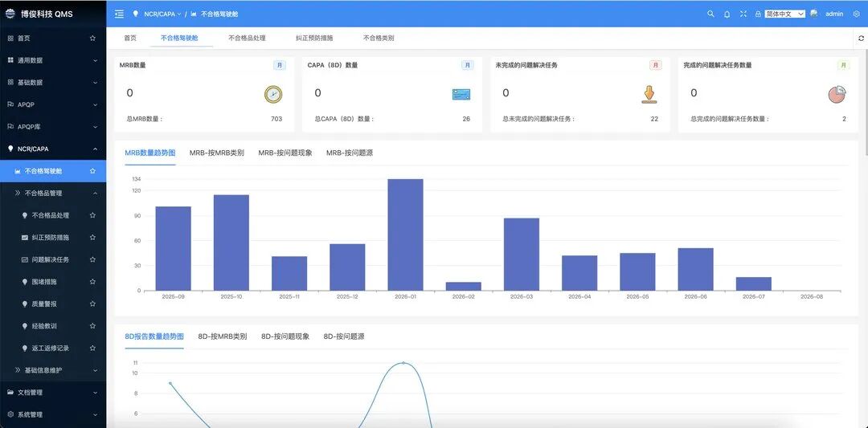Click the total CAPA count 26
Viewport: 868px width, 428px height.
(x=466, y=119)
